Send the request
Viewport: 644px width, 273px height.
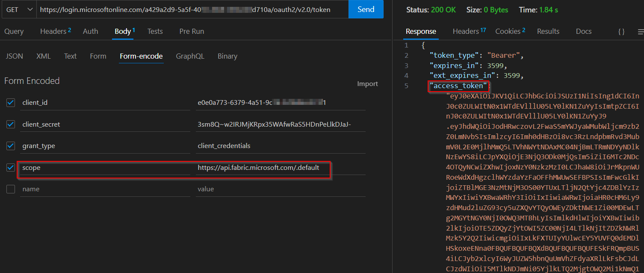click(366, 9)
